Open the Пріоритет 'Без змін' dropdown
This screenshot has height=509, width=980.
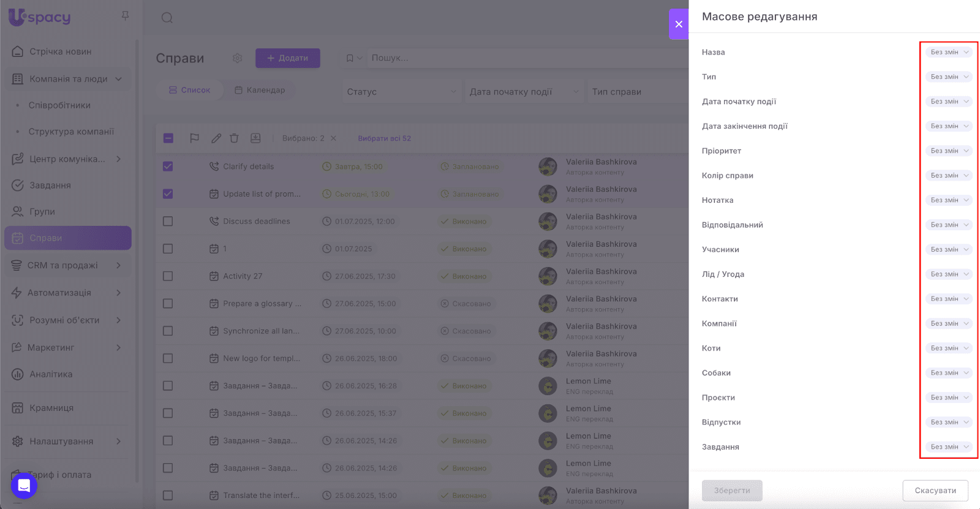point(949,151)
